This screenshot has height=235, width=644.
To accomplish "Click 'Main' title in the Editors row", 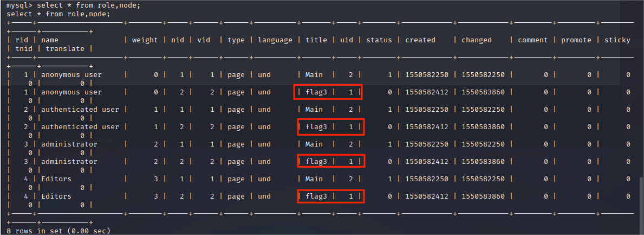I will coord(314,179).
